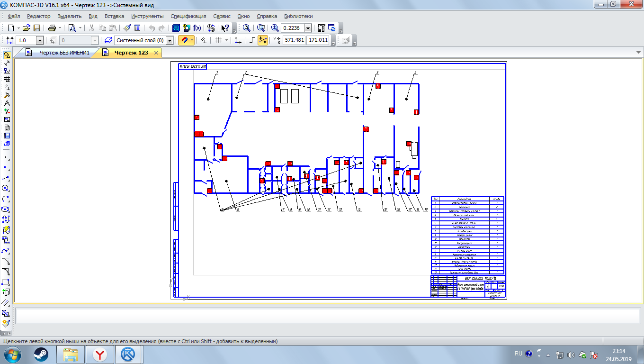
Task: Click the X coordinate field 571.481
Action: (x=294, y=41)
